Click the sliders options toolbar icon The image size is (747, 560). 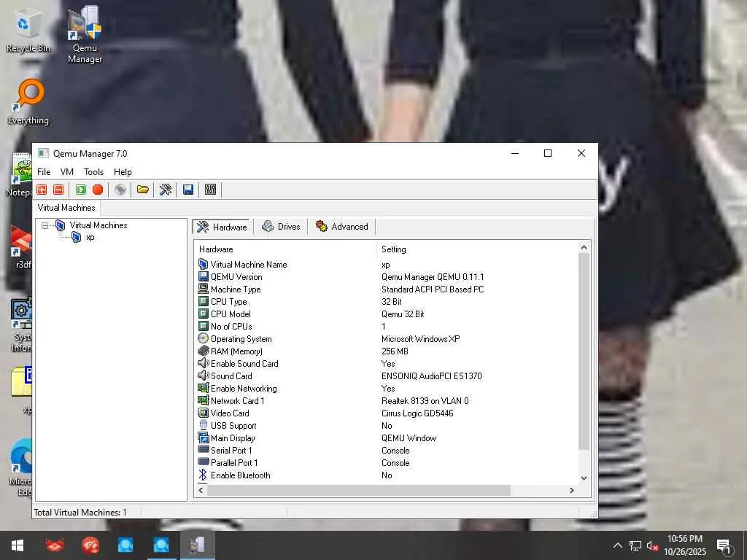point(210,190)
